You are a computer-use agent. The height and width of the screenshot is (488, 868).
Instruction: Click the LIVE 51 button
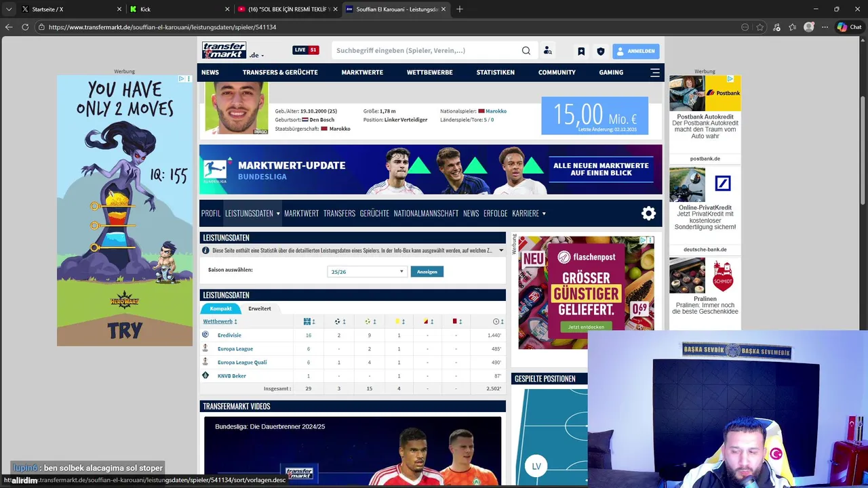pyautogui.click(x=306, y=50)
